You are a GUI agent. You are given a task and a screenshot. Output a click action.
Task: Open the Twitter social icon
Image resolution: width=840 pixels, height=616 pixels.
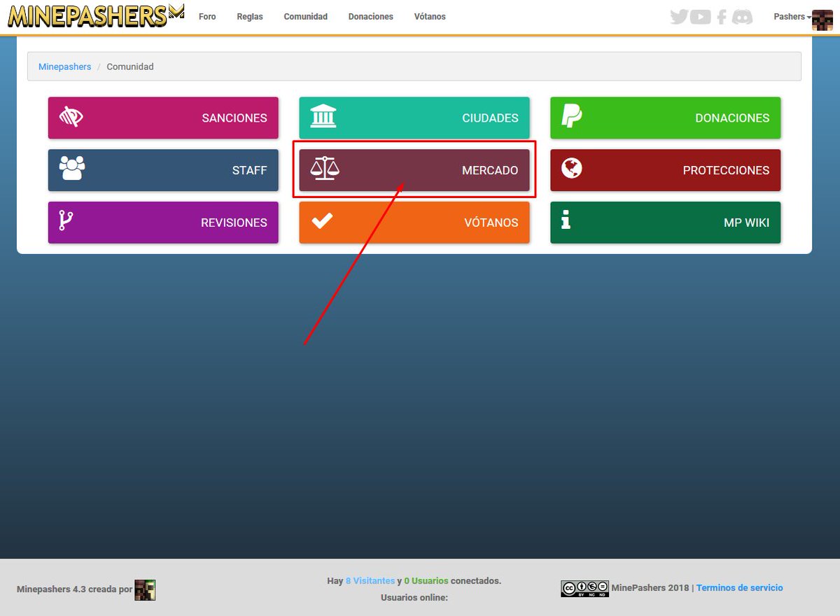pyautogui.click(x=679, y=17)
